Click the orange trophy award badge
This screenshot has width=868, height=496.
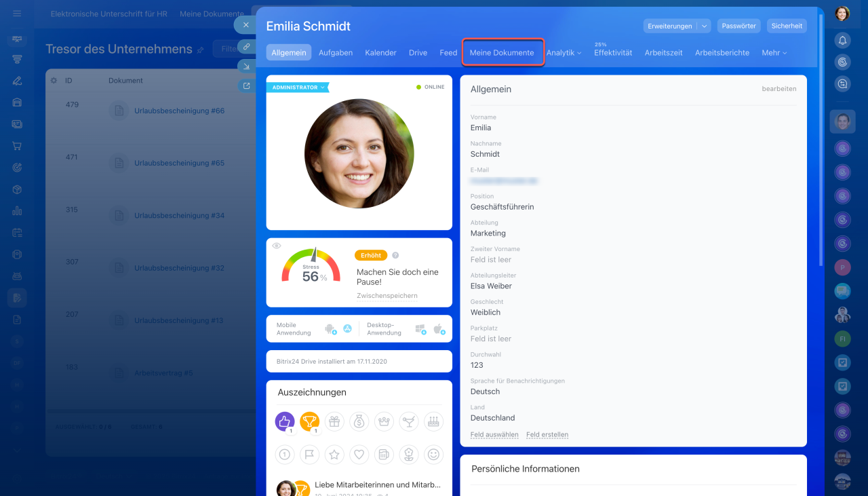[309, 421]
